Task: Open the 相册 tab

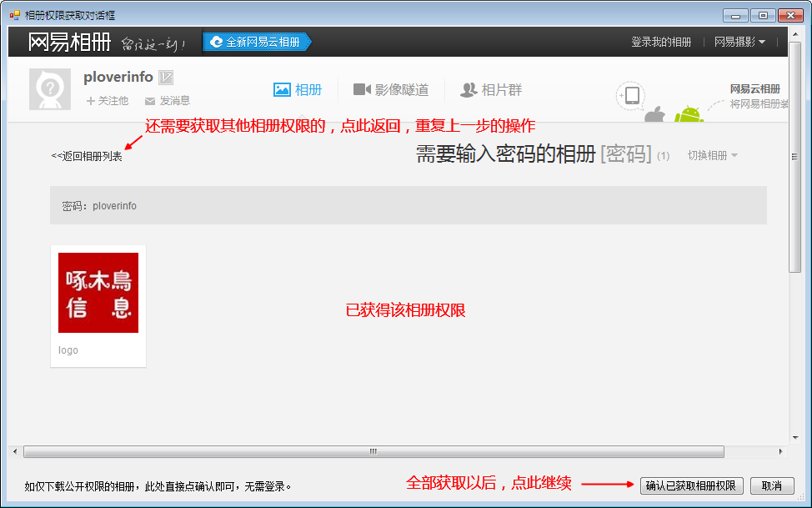Action: [298, 90]
